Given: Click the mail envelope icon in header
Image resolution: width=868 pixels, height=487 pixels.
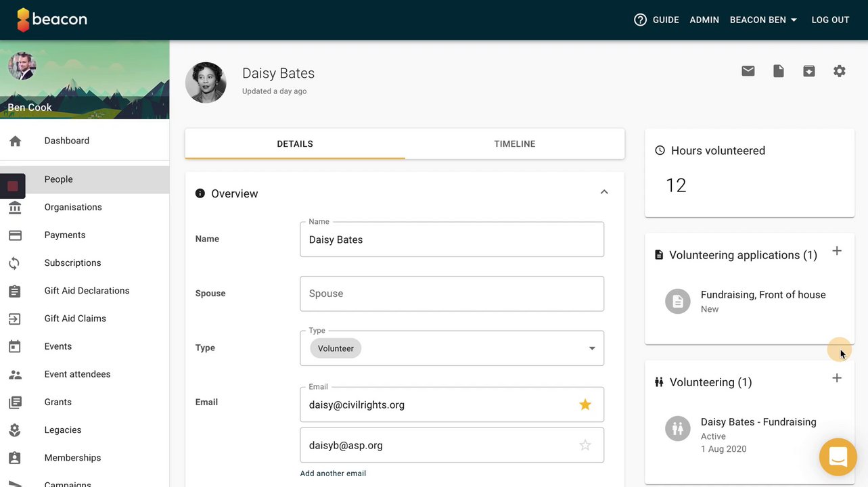Looking at the screenshot, I should click(748, 71).
